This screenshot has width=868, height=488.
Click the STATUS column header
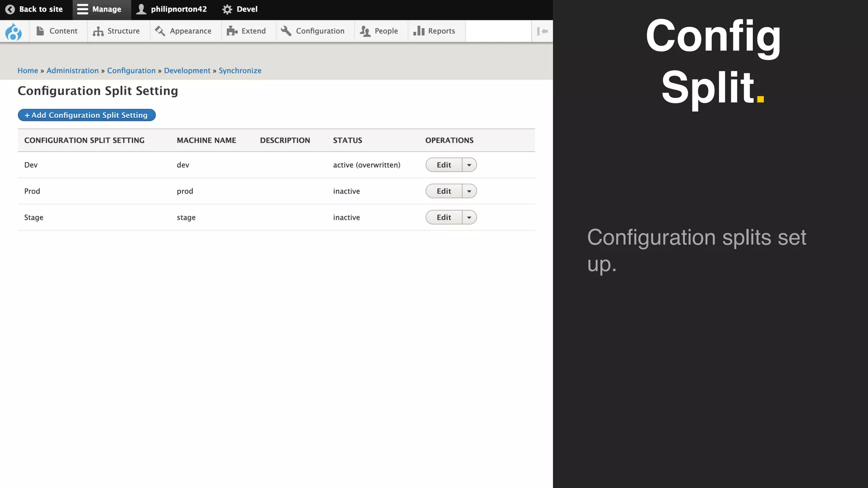pyautogui.click(x=348, y=140)
